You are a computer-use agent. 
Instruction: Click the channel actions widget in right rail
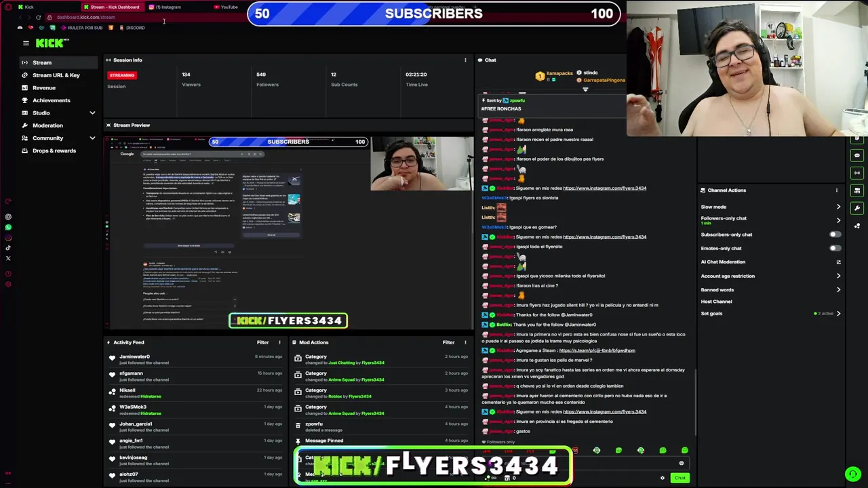click(857, 190)
